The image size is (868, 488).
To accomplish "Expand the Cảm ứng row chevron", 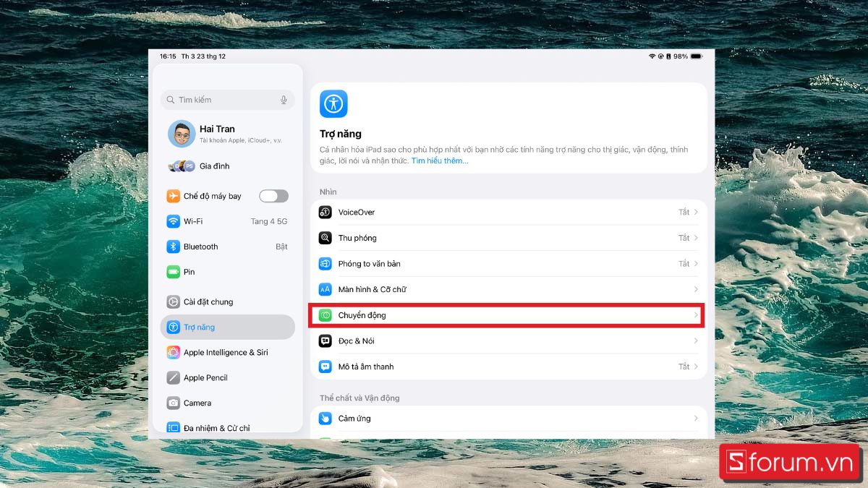I will point(696,419).
